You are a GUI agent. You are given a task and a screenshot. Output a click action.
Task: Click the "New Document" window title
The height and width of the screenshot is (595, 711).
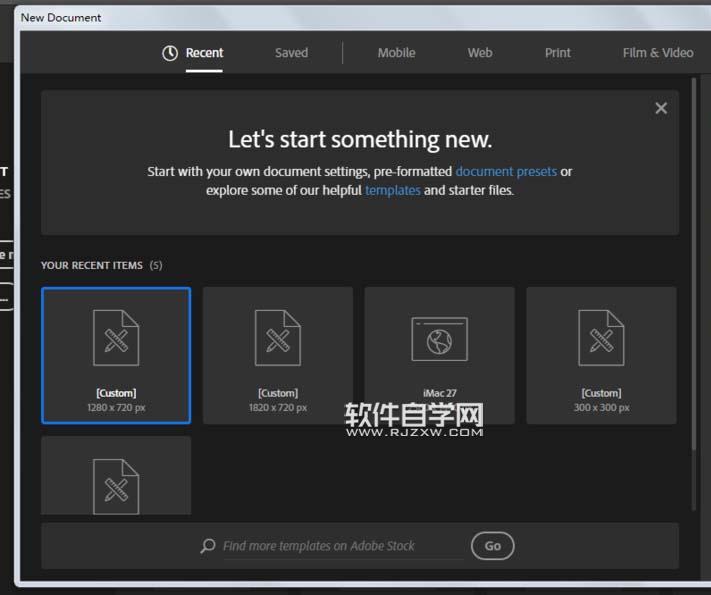pos(61,18)
